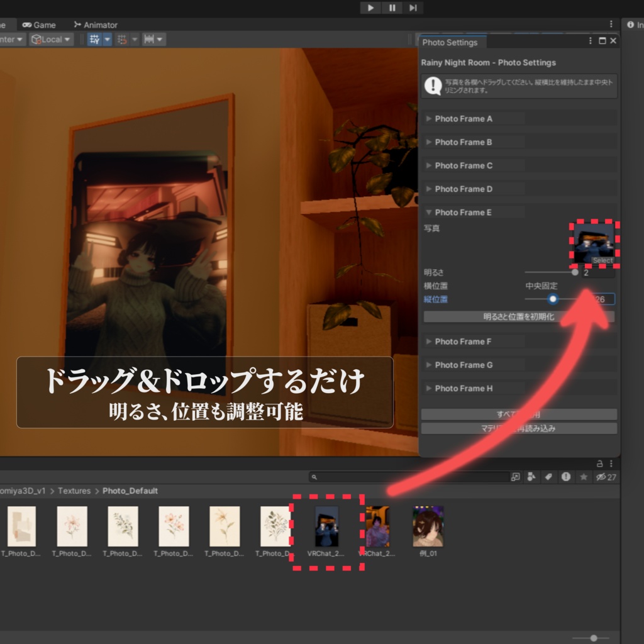Click the 明るさ value field showing 2
Screen dimensions: 644x644
tap(598, 272)
